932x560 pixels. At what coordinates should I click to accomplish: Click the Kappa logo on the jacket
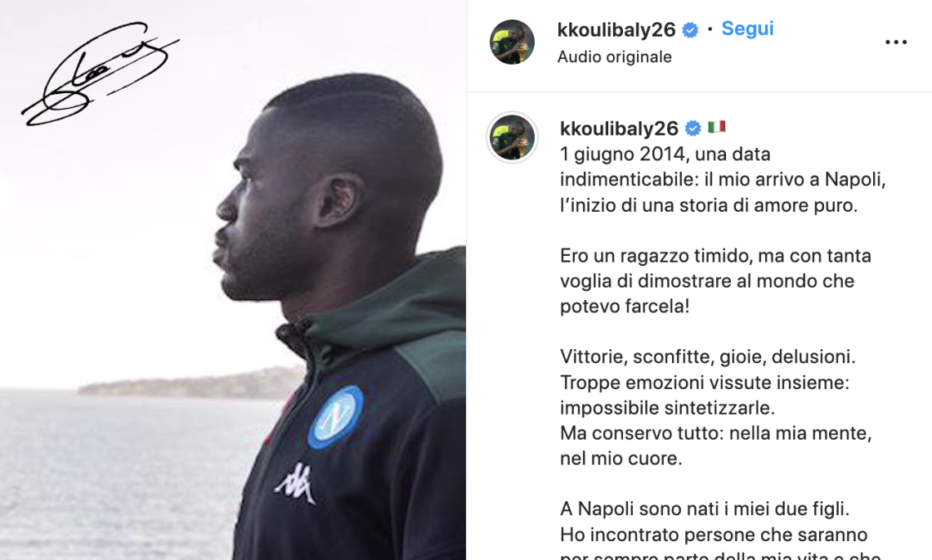(x=295, y=483)
